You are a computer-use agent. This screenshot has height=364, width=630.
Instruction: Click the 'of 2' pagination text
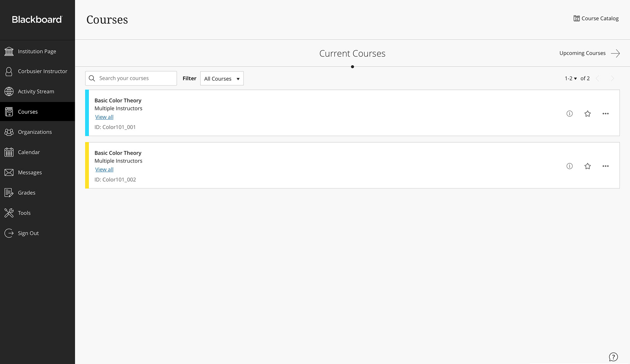(585, 78)
